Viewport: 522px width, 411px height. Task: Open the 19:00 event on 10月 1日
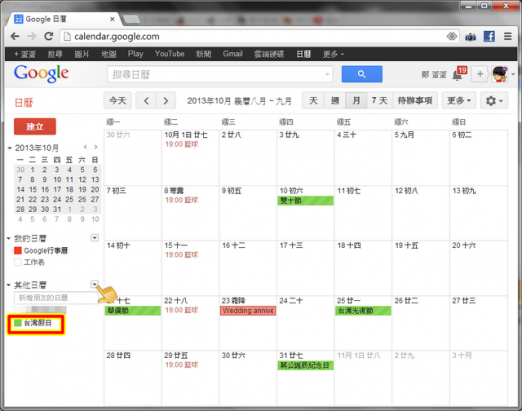point(181,144)
